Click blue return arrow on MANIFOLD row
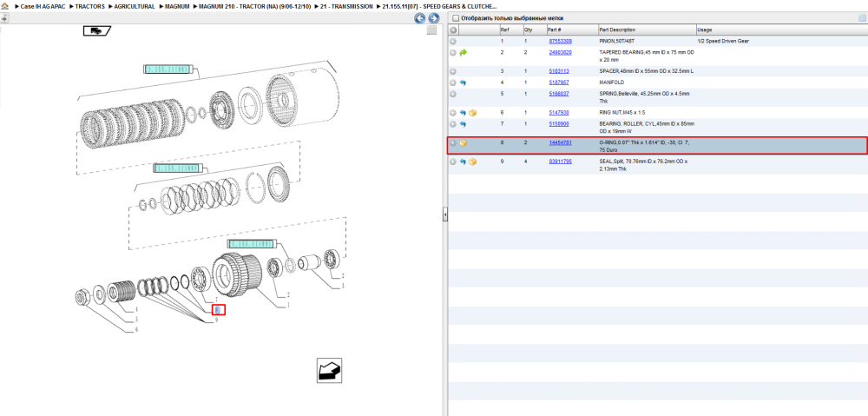 click(464, 83)
